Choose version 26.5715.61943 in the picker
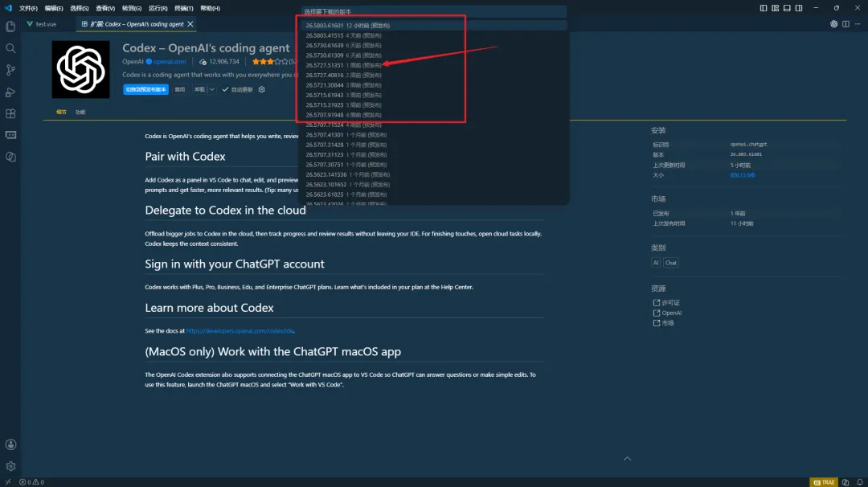Viewport: 868px width, 487px height. 434,95
